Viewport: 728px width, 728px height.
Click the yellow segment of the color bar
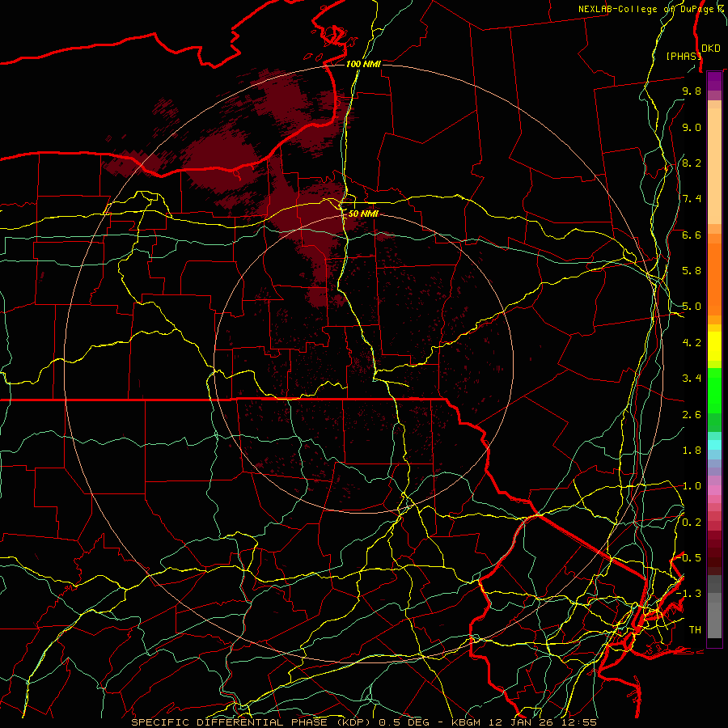tap(714, 346)
